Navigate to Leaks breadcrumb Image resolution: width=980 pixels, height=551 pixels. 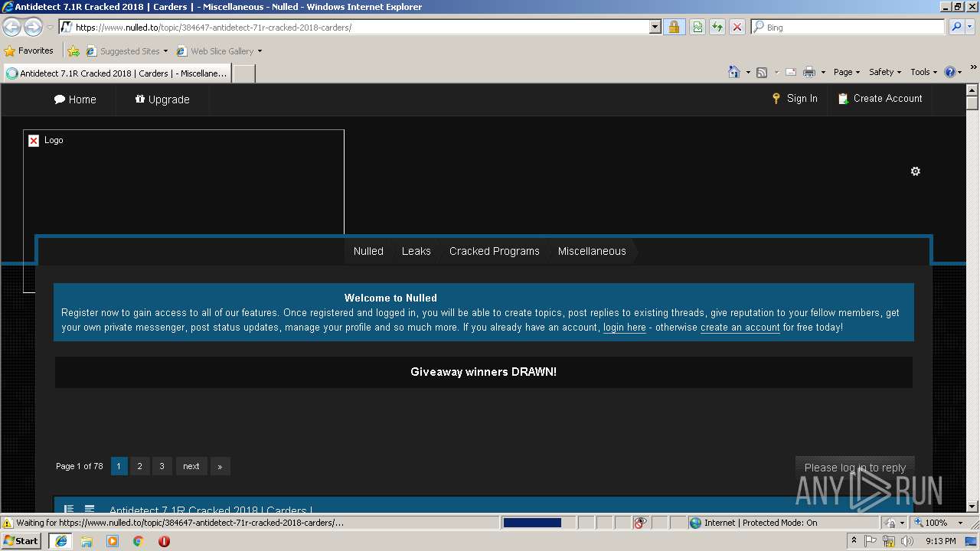(x=416, y=251)
